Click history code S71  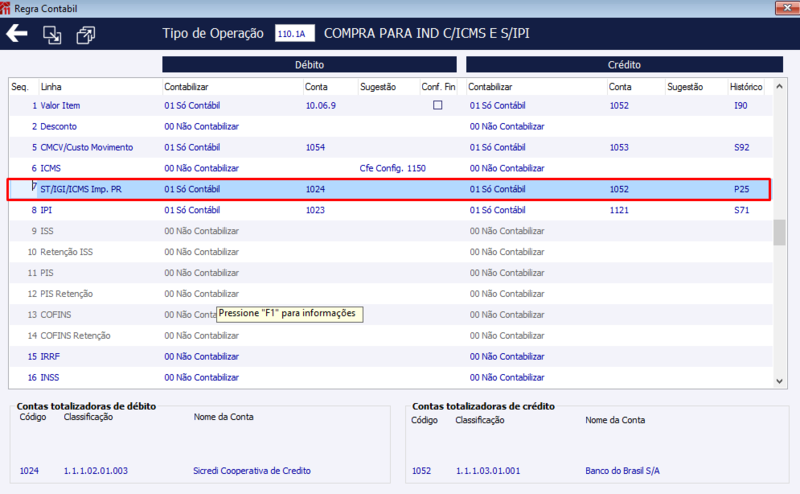coord(741,210)
